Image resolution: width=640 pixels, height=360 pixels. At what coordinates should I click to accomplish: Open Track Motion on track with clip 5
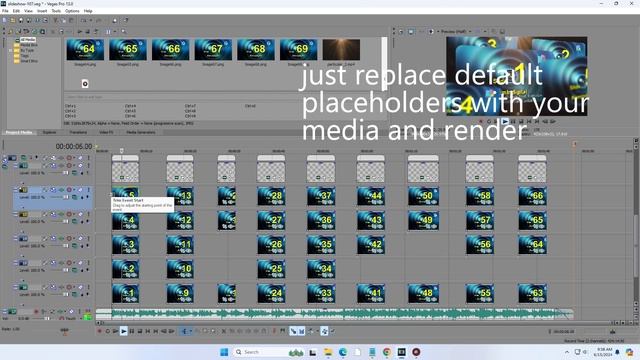pyautogui.click(x=53, y=190)
